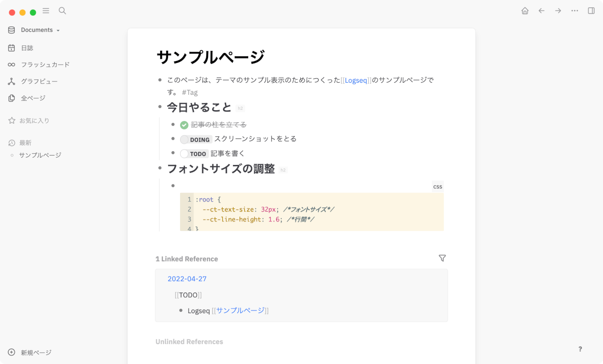Open the 日誌 journals page
The height and width of the screenshot is (364, 603).
(28, 47)
